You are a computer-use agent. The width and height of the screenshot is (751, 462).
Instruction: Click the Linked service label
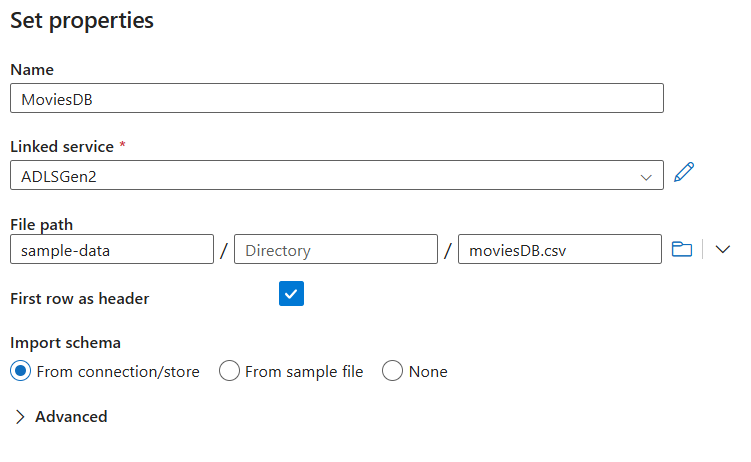pos(62,146)
